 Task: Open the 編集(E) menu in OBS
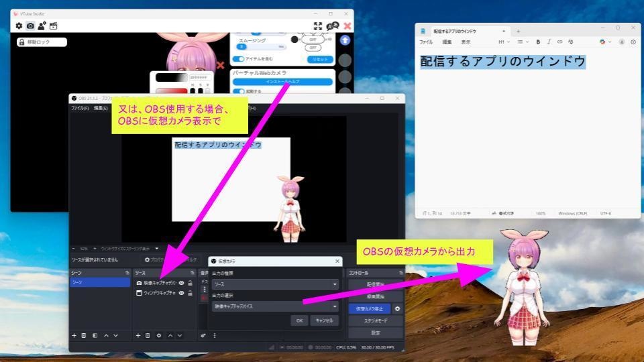[101, 108]
